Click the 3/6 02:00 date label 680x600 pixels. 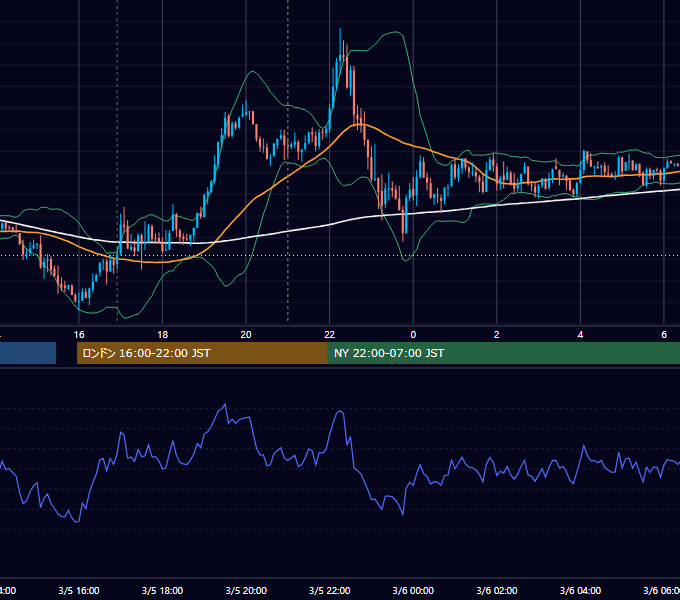(x=497, y=590)
